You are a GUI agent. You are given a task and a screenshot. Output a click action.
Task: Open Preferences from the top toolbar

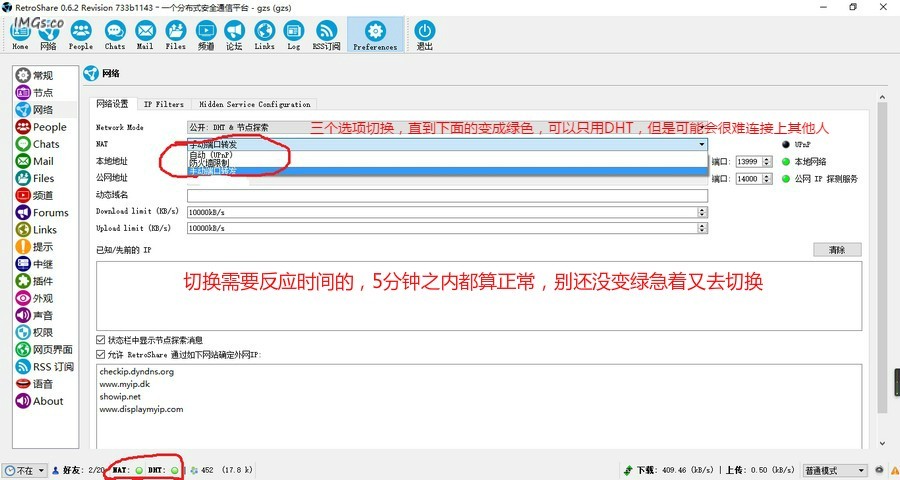(375, 34)
